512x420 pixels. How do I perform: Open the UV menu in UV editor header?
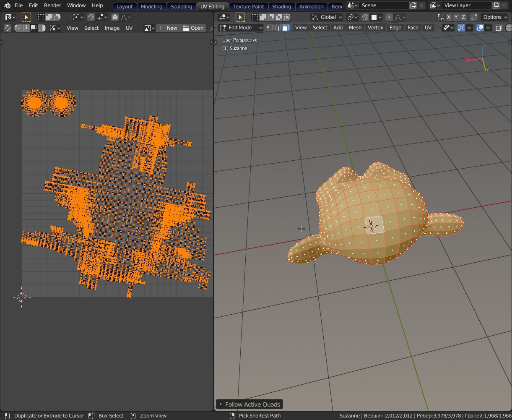click(129, 28)
